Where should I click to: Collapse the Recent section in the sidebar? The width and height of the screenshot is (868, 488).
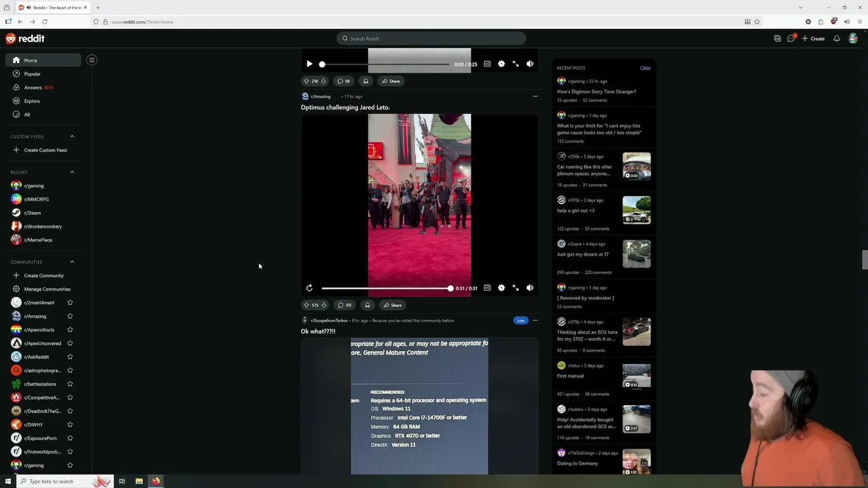[72, 172]
